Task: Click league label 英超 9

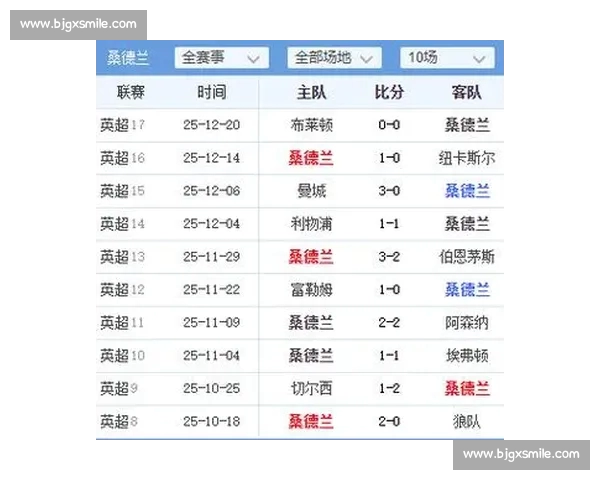Action: (x=119, y=389)
